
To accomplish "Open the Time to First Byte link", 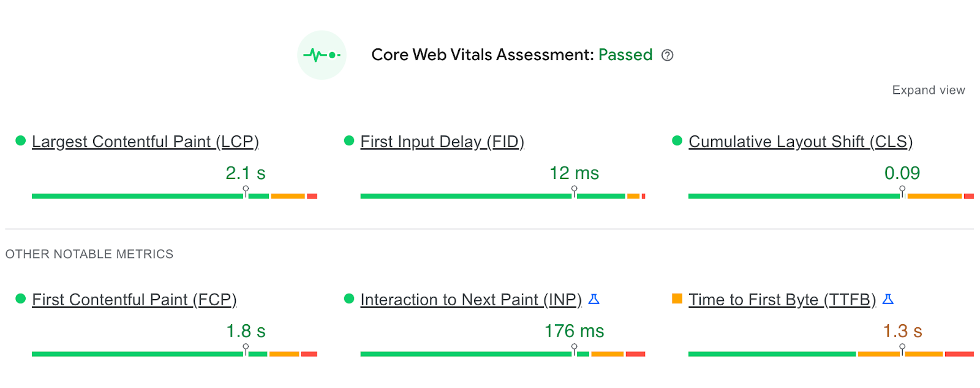I will click(x=782, y=300).
